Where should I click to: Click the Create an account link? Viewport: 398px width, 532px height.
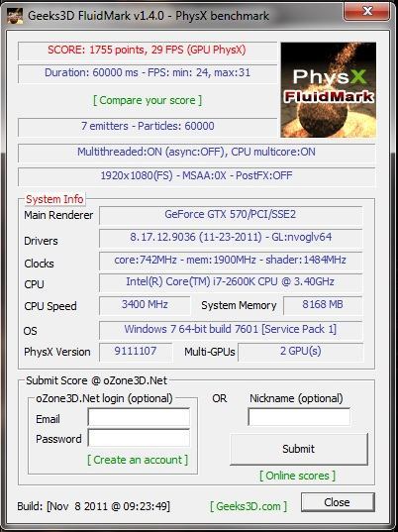138,460
